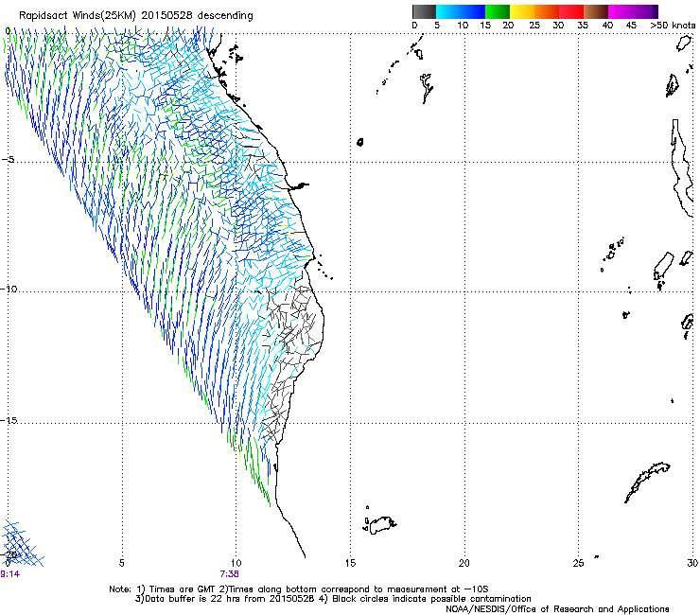Click the legend tick label '25'

click(x=534, y=26)
